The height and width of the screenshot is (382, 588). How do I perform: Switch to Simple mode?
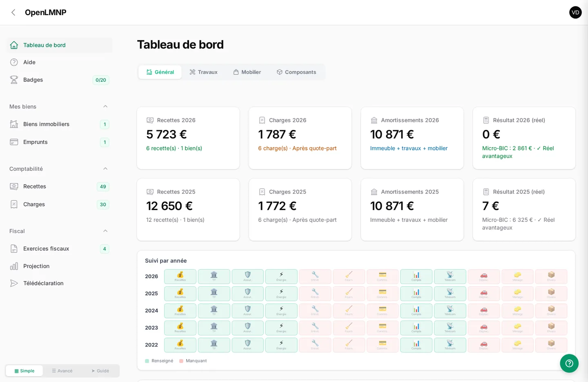coord(24,371)
